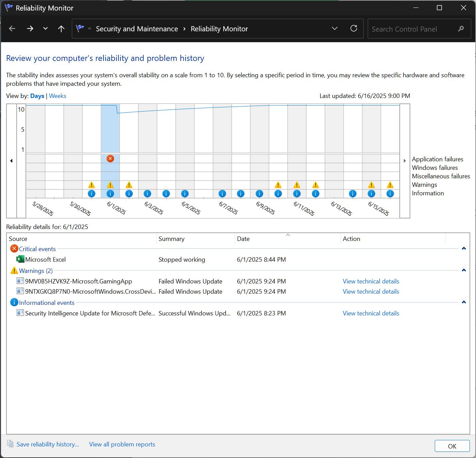Select the warning icon for 6/16/2025
Screen dimensions: 476x458
pos(390,185)
